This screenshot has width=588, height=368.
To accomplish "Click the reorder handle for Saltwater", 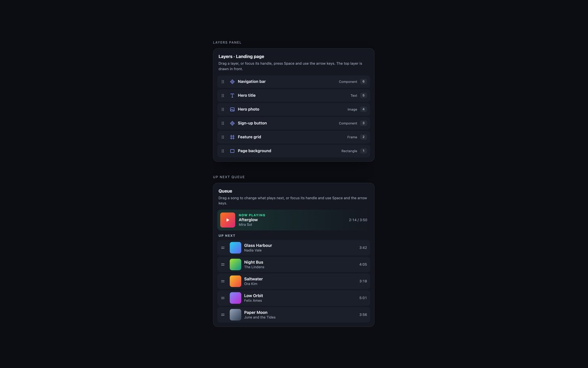I will point(223,281).
